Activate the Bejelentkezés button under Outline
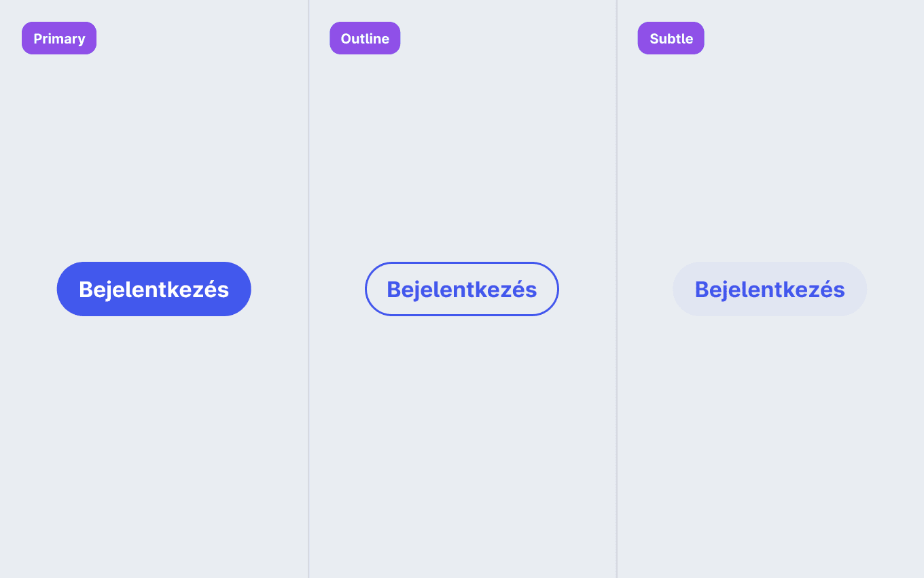924x578 pixels. pos(462,289)
